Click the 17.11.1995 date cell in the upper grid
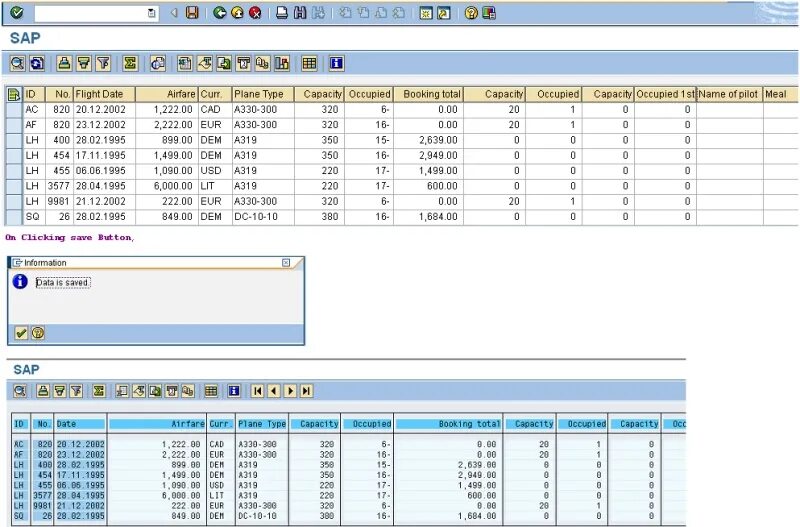This screenshot has width=800, height=527. point(104,156)
